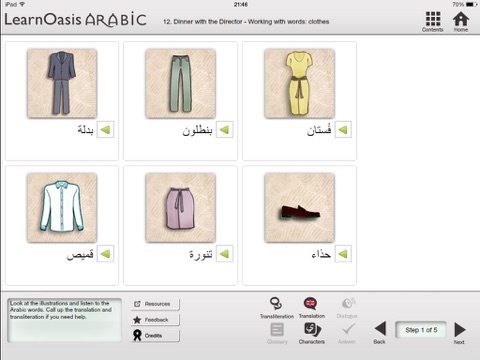Open the Glossary icon
Screen dimensions: 480x360
(x=277, y=330)
